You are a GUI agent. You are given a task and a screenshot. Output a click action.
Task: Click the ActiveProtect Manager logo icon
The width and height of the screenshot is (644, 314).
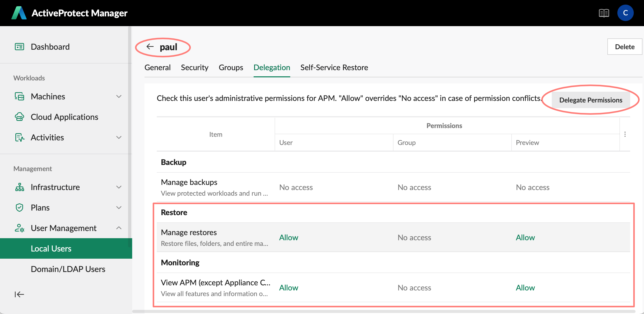click(x=19, y=13)
